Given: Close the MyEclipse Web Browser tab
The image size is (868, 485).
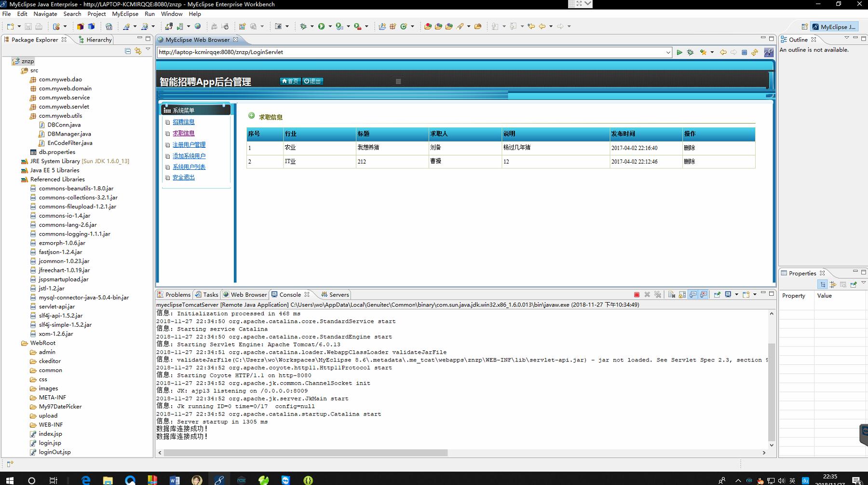Looking at the screenshot, I should coord(236,40).
